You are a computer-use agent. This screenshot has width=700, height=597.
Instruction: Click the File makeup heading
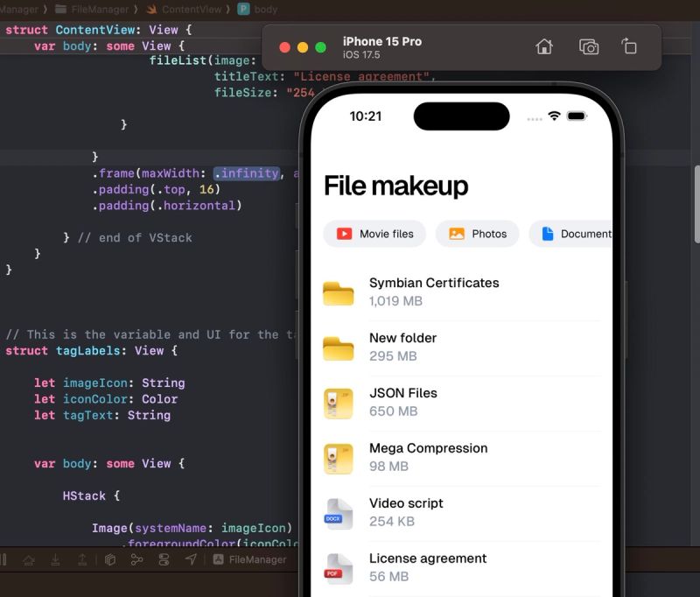pos(396,186)
